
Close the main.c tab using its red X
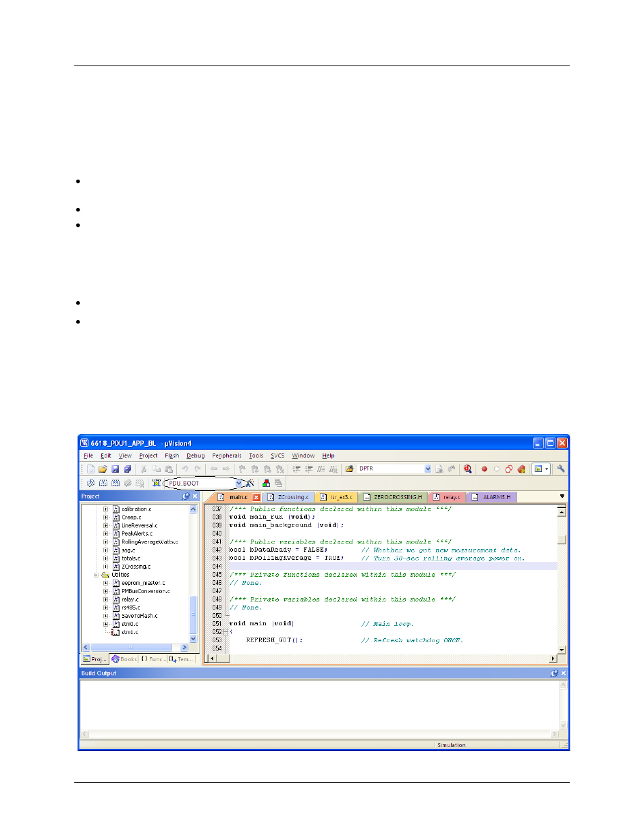[x=257, y=497]
